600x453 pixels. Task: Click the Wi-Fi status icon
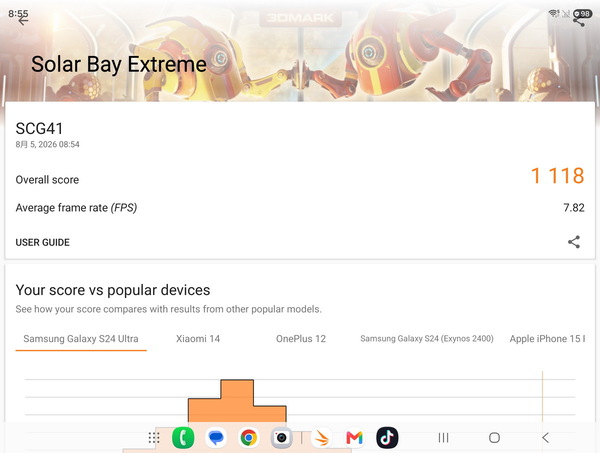click(x=553, y=14)
